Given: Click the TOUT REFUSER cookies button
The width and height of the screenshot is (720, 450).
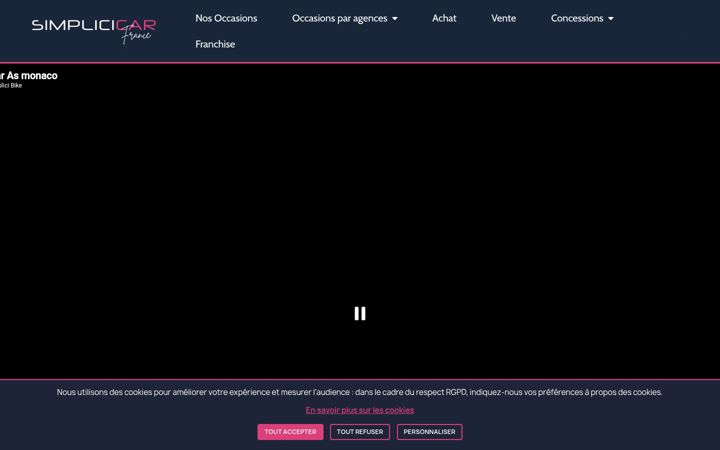Looking at the screenshot, I should tap(360, 432).
